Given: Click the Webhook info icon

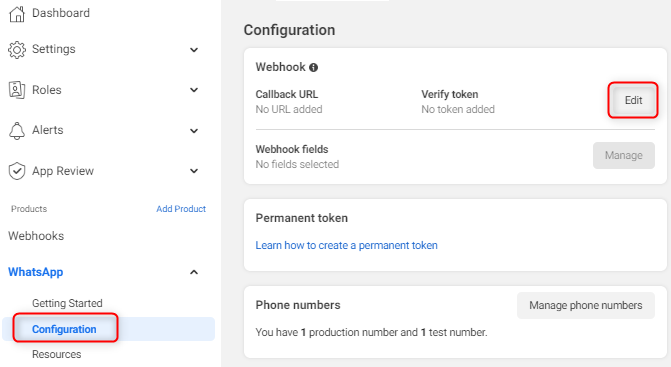Looking at the screenshot, I should pyautogui.click(x=313, y=68).
